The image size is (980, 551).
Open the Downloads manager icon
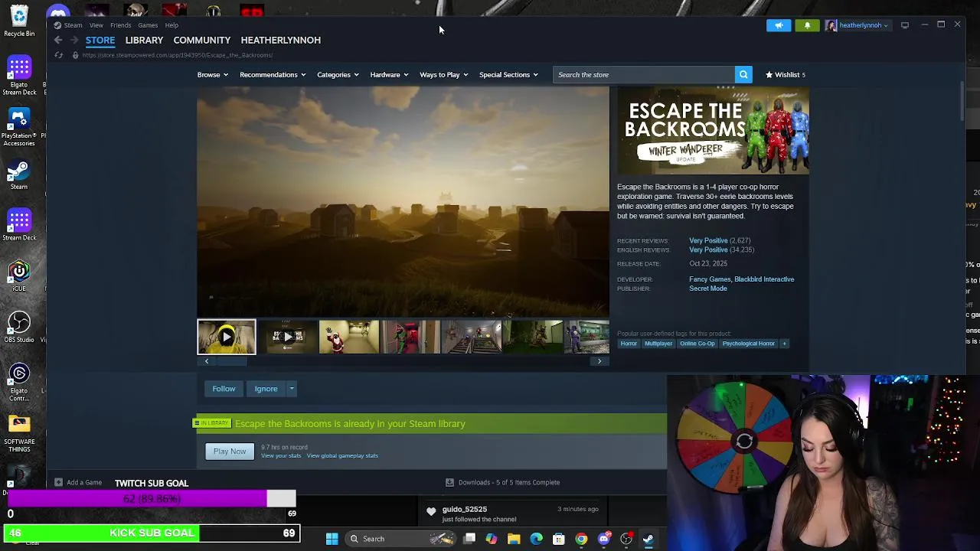point(449,482)
